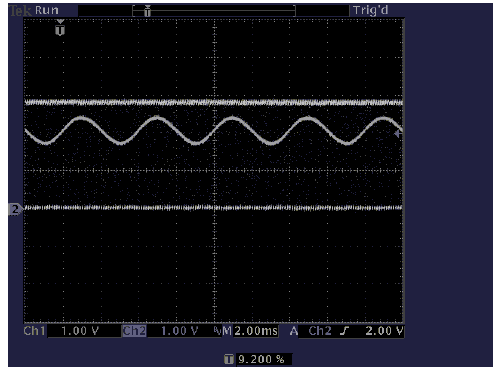Click the Trig'd trigger status text
This screenshot has height=375, width=499.
[x=371, y=11]
